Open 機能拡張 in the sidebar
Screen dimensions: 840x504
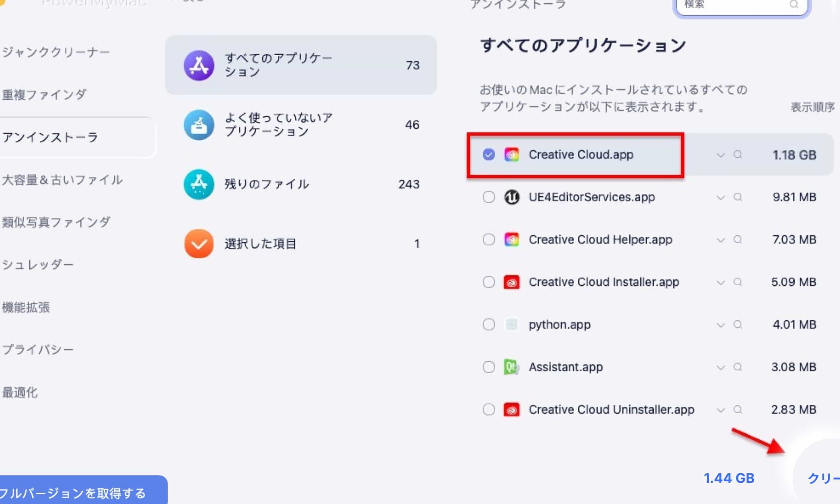click(x=26, y=308)
